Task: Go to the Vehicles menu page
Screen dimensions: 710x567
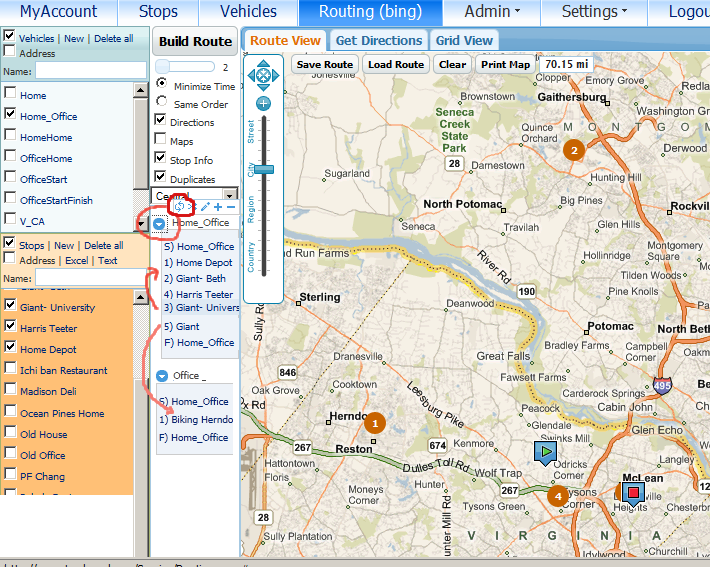Action: coord(248,11)
